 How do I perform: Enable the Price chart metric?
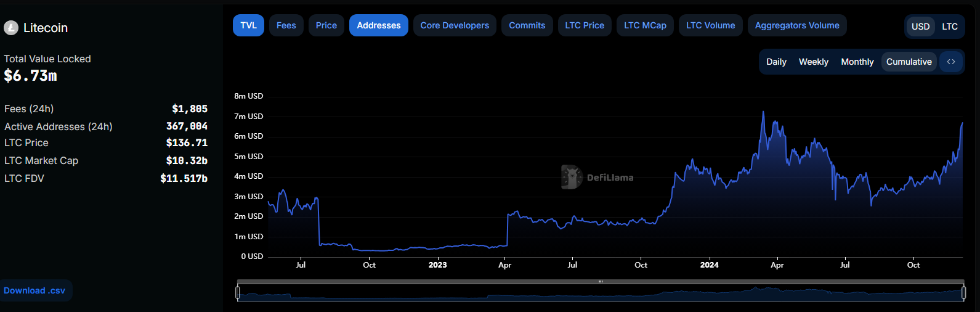(x=326, y=25)
